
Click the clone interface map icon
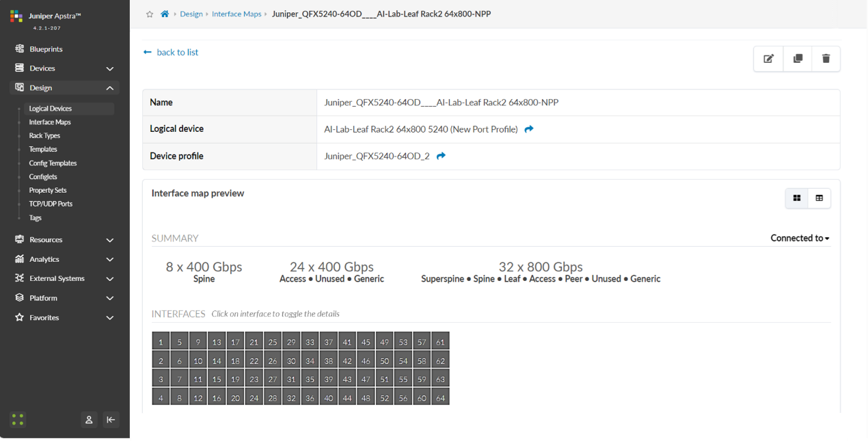point(798,59)
